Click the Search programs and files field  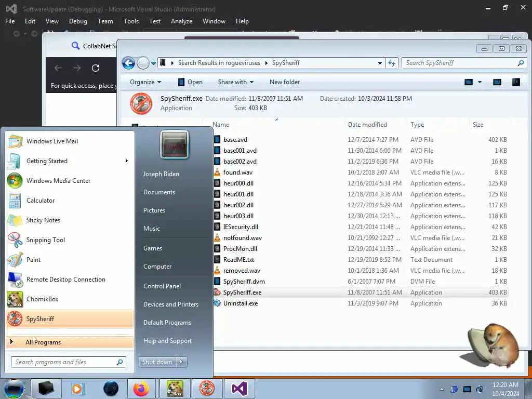click(x=69, y=362)
